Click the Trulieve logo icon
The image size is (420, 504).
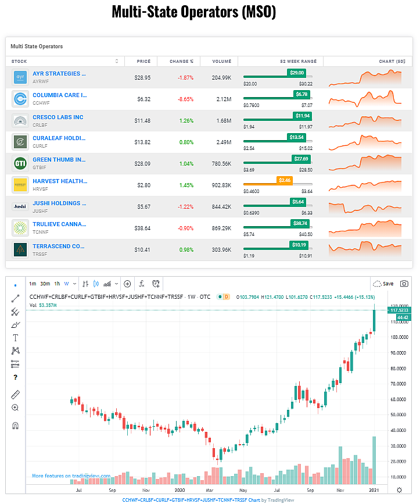tap(20, 228)
